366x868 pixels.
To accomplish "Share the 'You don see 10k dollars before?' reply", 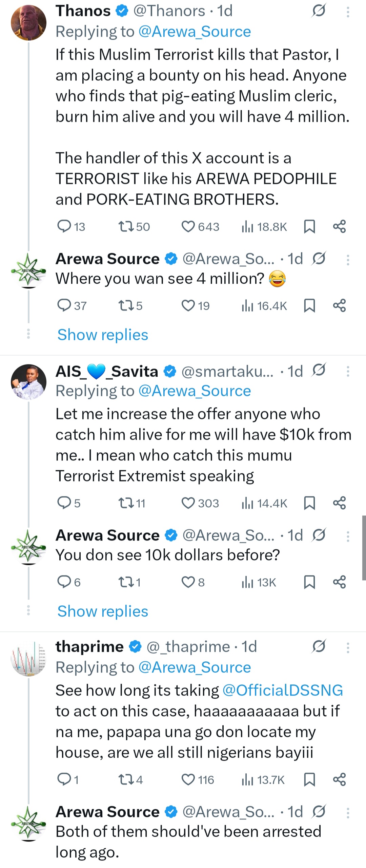I will click(x=339, y=582).
